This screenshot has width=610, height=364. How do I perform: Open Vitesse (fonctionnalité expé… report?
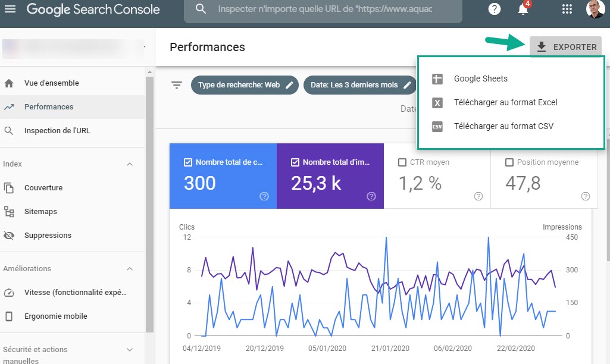[x=73, y=293]
